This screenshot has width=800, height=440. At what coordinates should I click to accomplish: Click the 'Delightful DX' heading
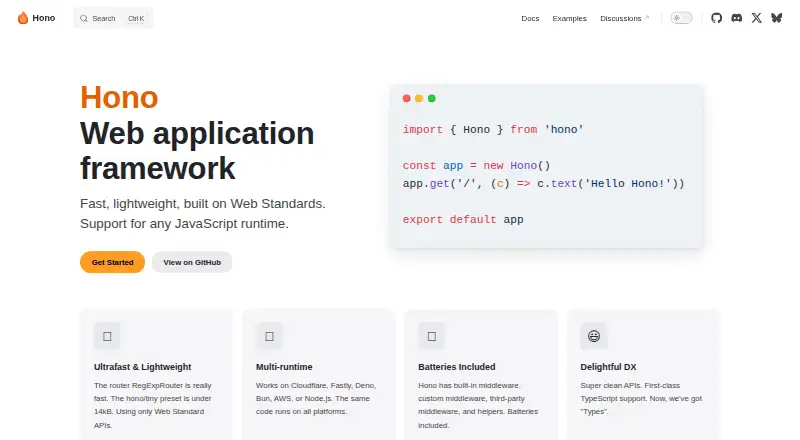(x=608, y=366)
